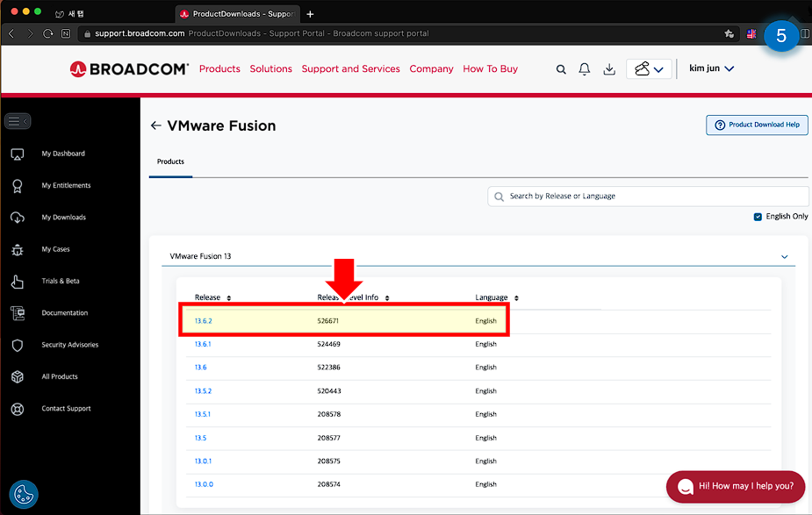Click the 208574 release level value
812x515 pixels.
(329, 484)
